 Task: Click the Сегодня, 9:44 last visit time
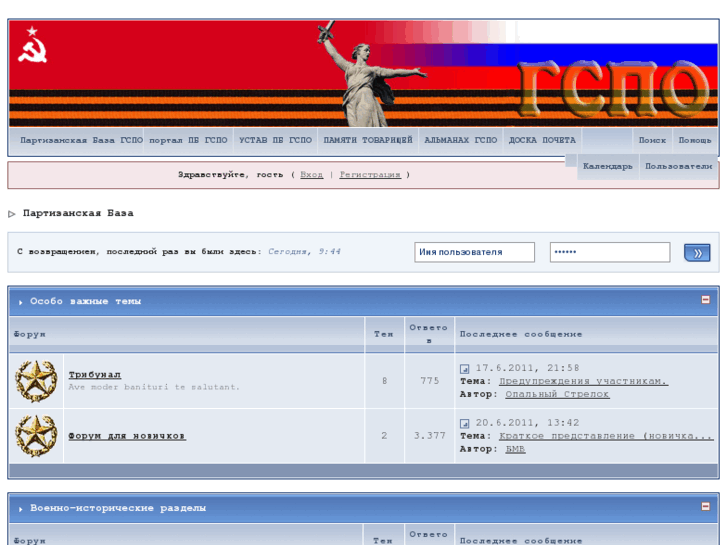coord(304,251)
